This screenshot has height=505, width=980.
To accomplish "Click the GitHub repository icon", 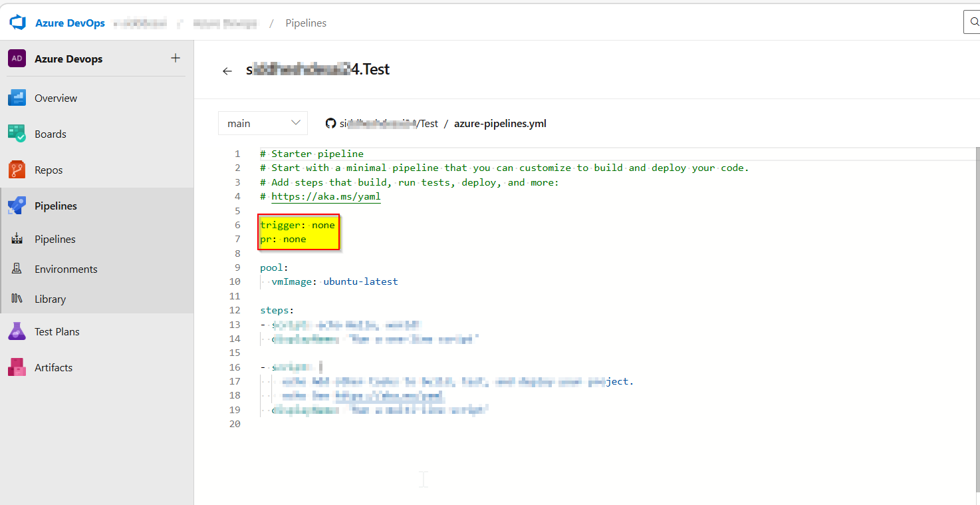I will [330, 123].
